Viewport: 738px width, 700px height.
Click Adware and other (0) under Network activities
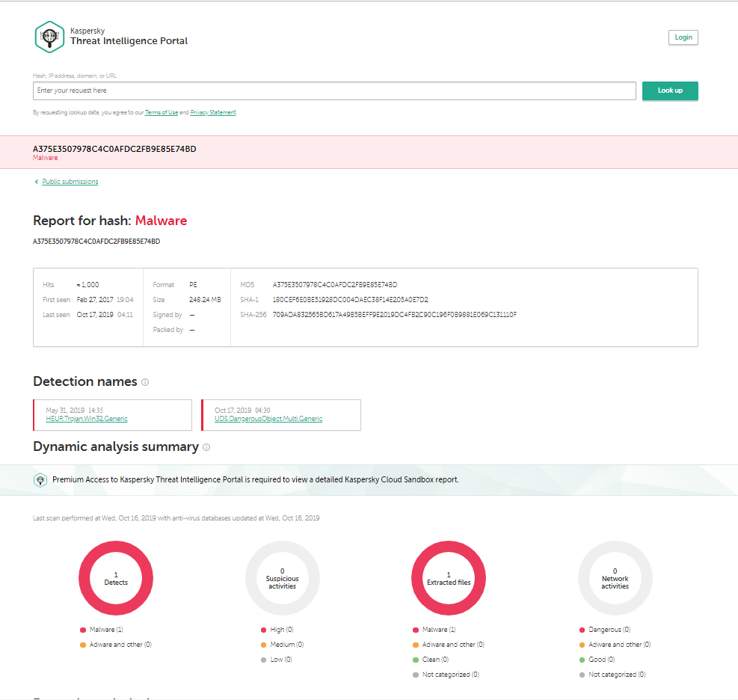point(619,645)
